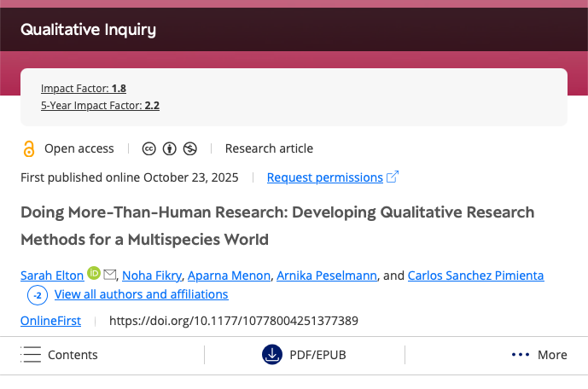Click the green ORCID iD icon
Screen dimensions: 588x389
[x=94, y=273]
